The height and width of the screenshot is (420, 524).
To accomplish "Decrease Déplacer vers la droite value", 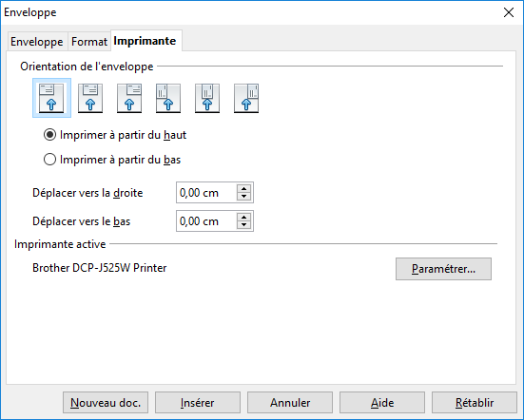I will click(x=244, y=197).
